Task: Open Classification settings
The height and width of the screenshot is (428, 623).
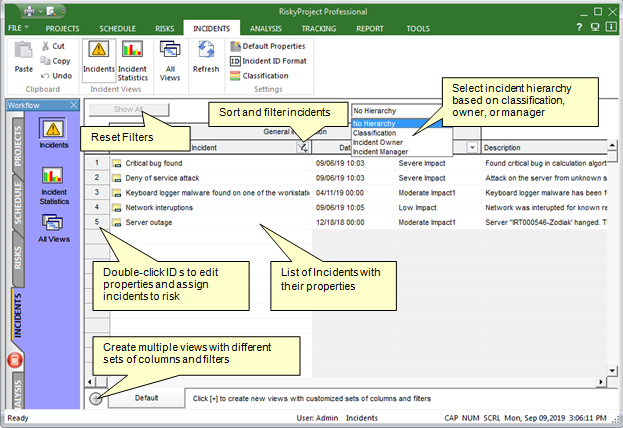Action: (259, 76)
